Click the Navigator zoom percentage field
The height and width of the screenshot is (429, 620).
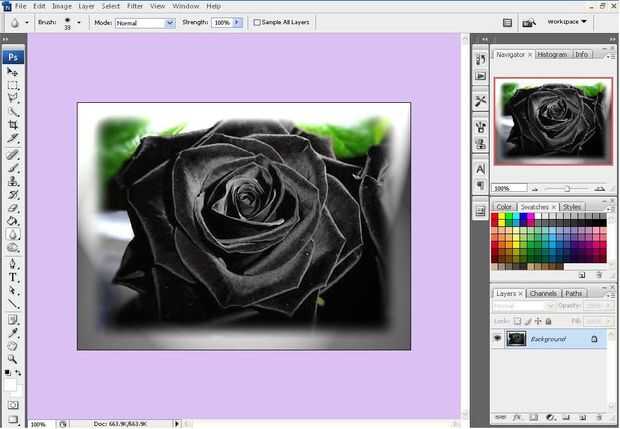pos(509,188)
